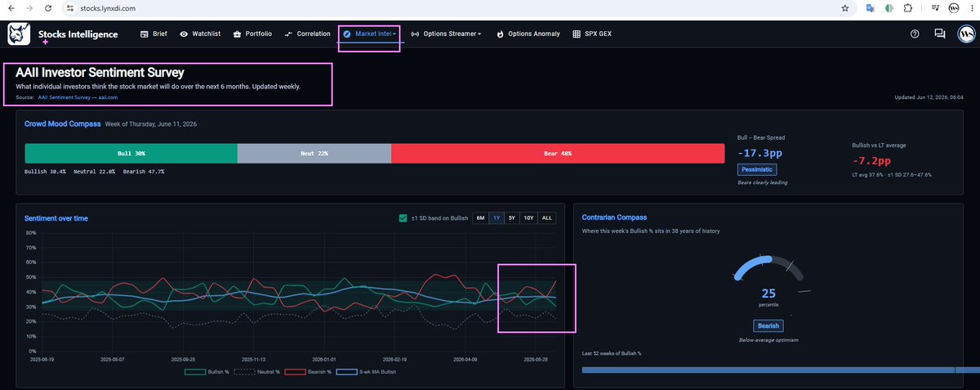Click the 2025-06-19 x-axis date label
Viewport: 980px width, 390px height.
pos(43,358)
